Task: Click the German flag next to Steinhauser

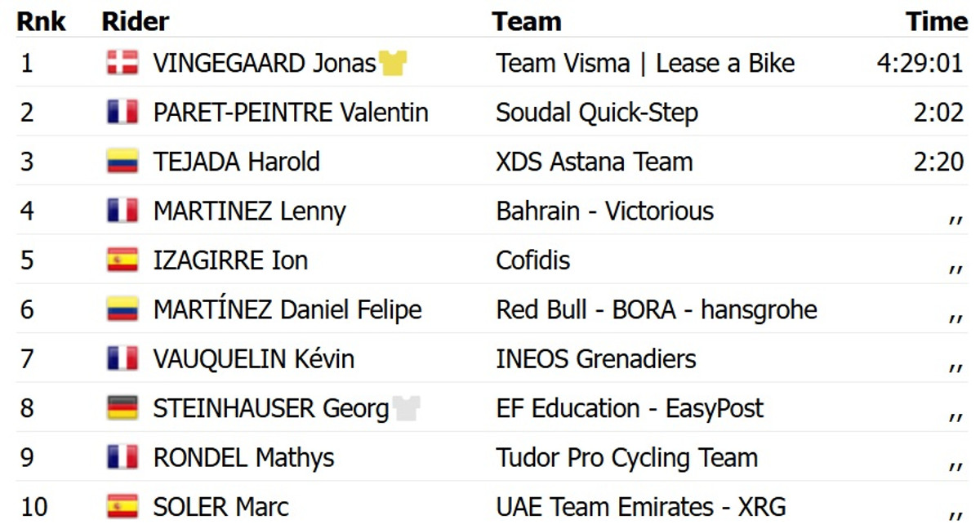Action: click(x=122, y=408)
